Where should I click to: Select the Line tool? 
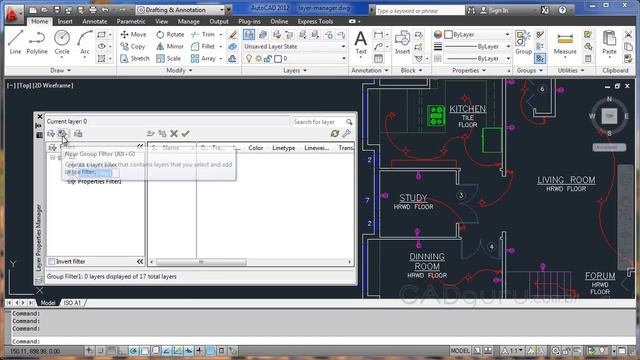pos(15,42)
